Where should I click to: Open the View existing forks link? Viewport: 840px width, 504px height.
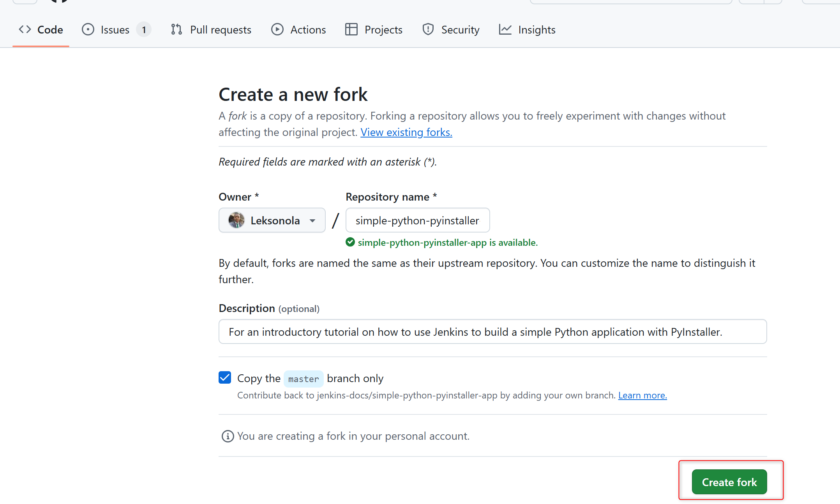pos(406,132)
